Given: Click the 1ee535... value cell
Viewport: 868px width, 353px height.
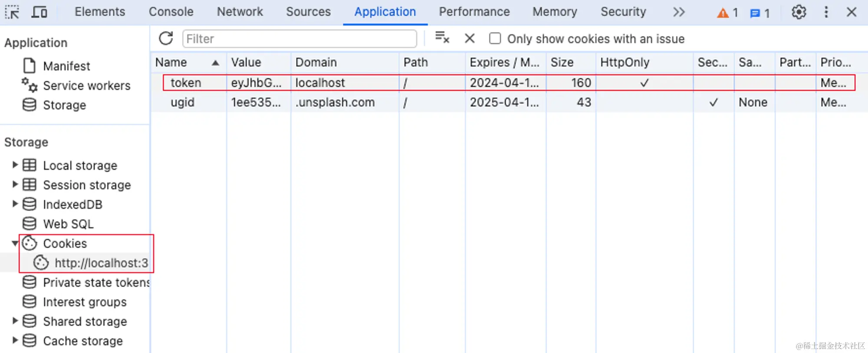Looking at the screenshot, I should (x=256, y=102).
